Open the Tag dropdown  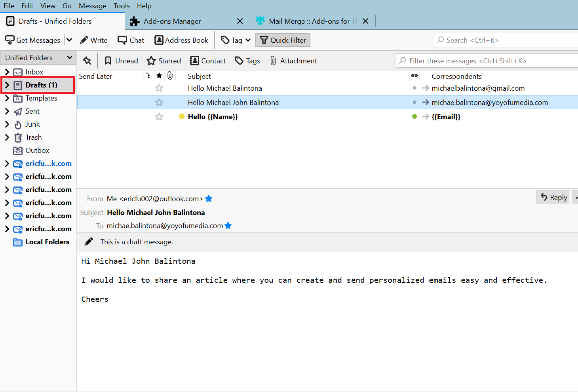point(235,40)
